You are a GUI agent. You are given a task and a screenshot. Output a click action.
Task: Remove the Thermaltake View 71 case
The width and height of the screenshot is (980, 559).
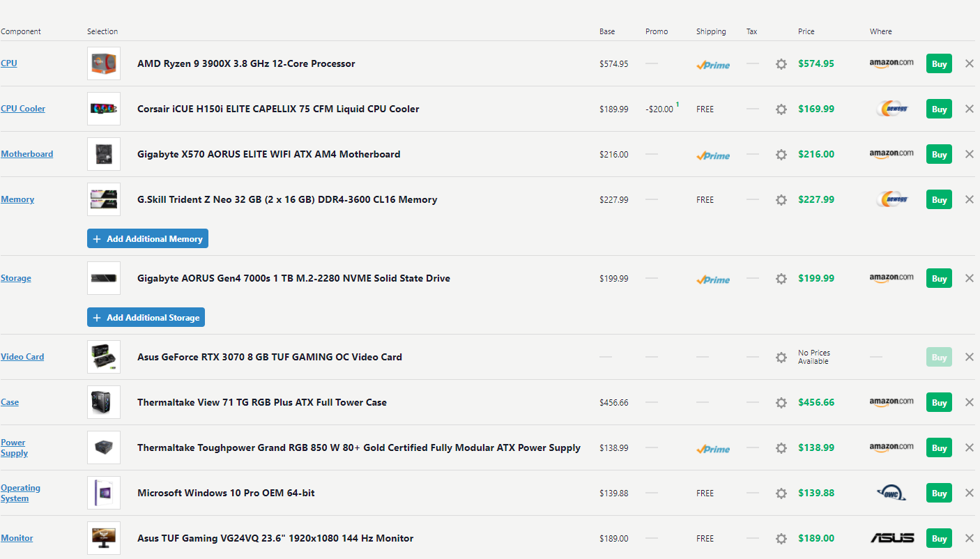pos(970,402)
